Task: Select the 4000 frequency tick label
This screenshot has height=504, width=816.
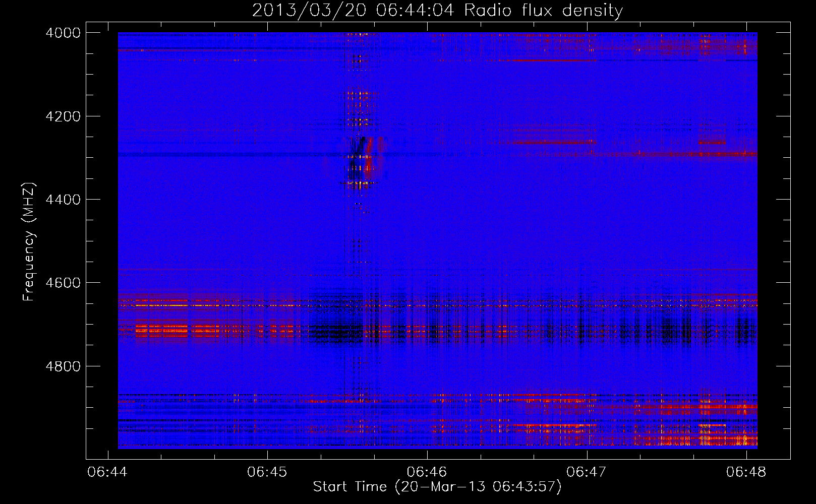Action: pyautogui.click(x=63, y=33)
